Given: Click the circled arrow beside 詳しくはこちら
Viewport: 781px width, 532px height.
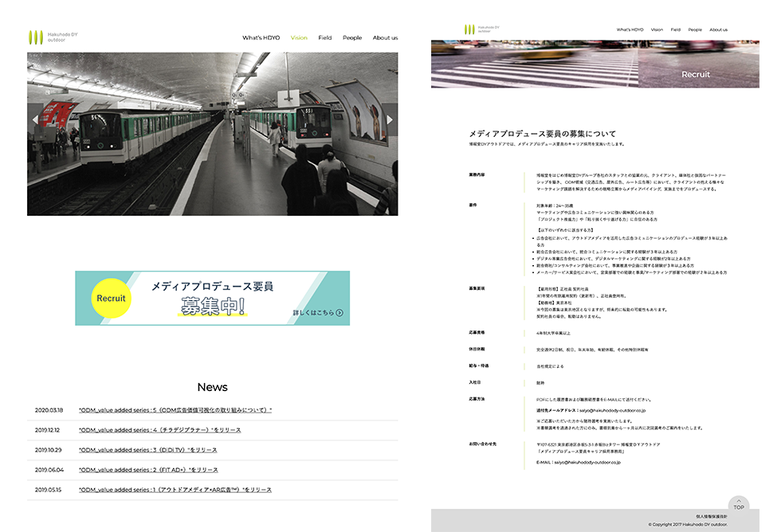Looking at the screenshot, I should (x=340, y=313).
